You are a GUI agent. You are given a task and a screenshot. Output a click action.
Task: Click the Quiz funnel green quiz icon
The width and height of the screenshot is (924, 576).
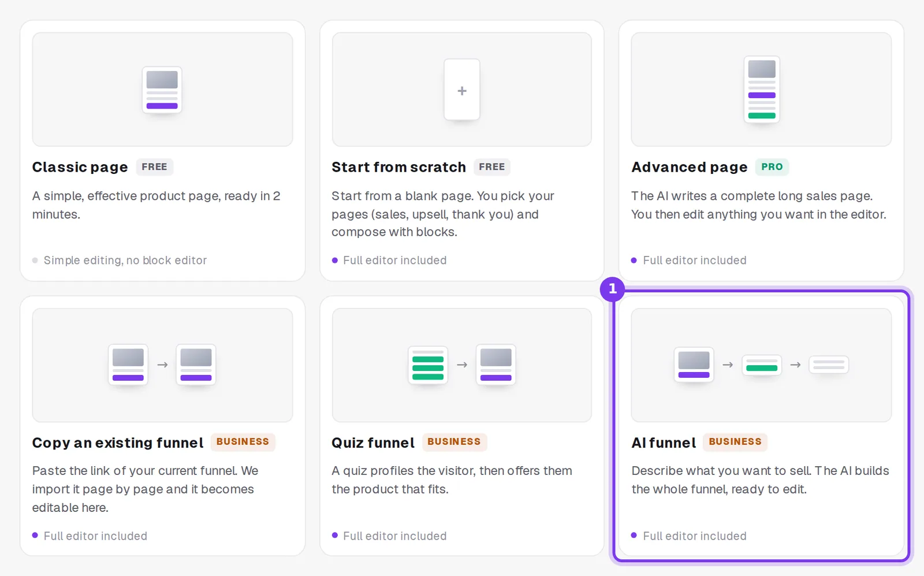pyautogui.click(x=428, y=365)
